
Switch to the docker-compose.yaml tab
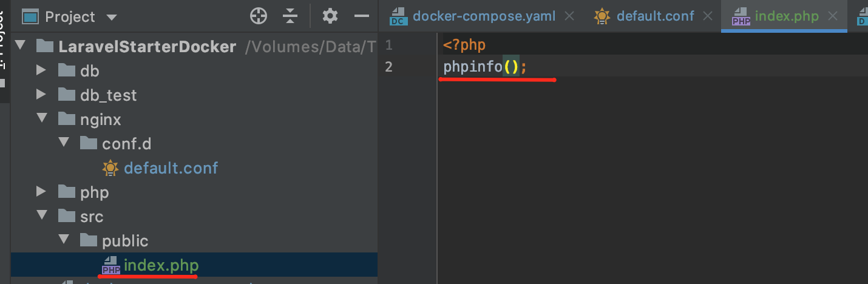484,16
